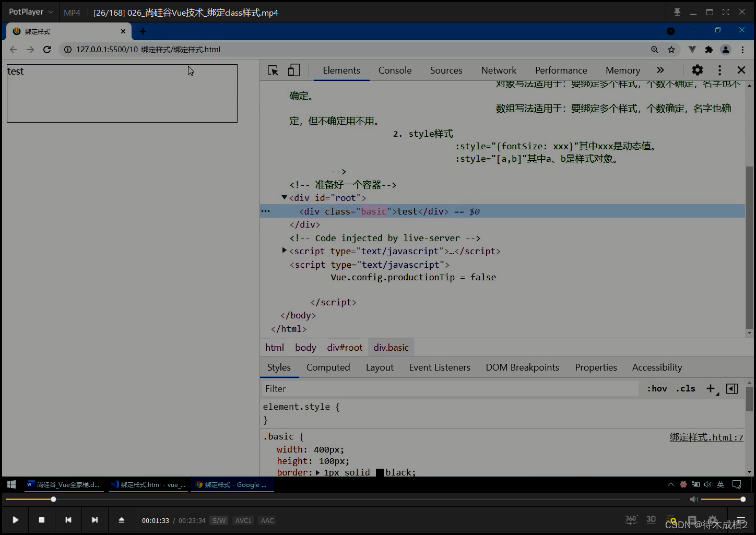Add a new style rule plus icon
The image size is (756, 535).
pyautogui.click(x=711, y=388)
